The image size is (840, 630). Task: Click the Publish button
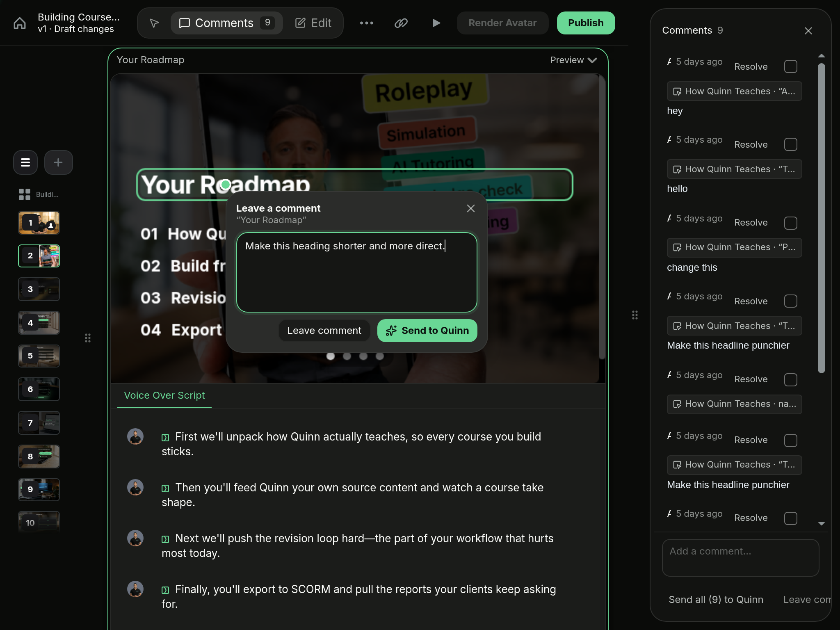[x=586, y=23]
